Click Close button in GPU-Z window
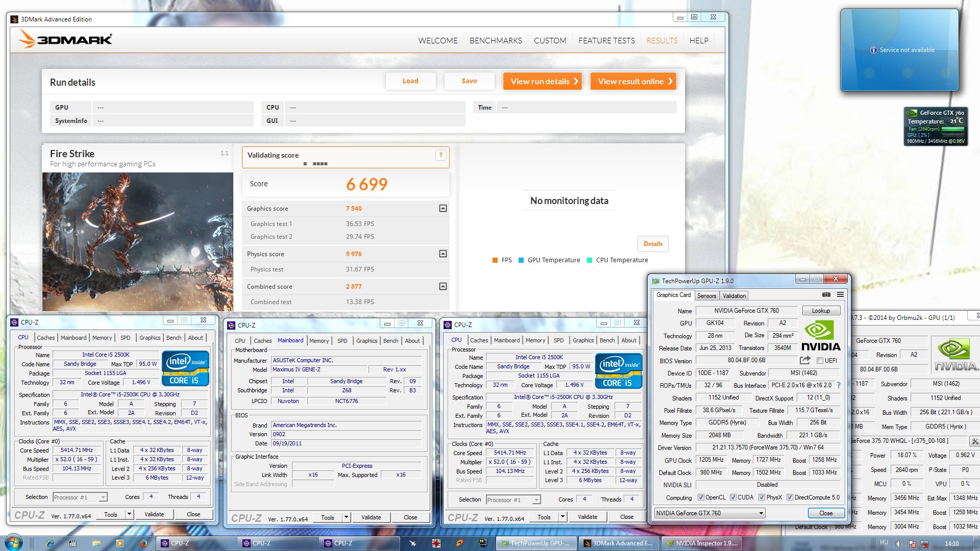 click(x=826, y=513)
